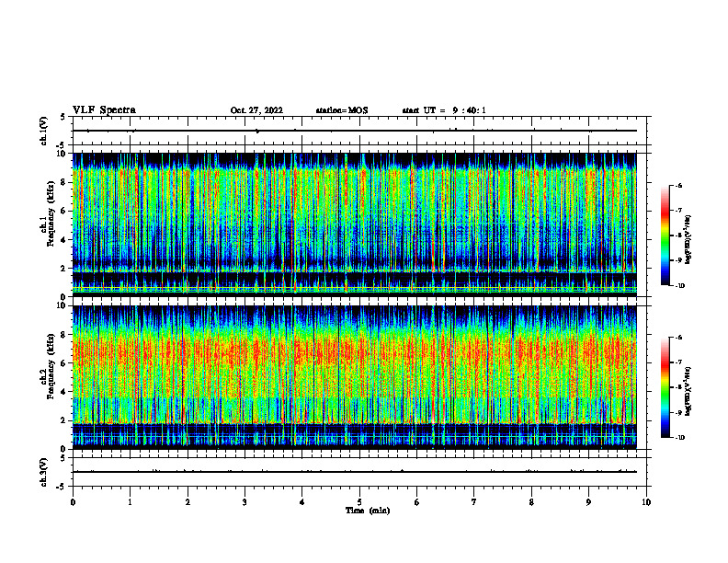This screenshot has height=563, width=728.
Task: Click the '8' tick on time axis
Action: tap(531, 502)
